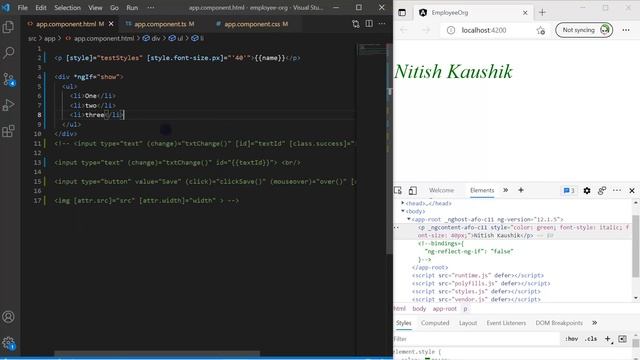Switch to the Elements tab in DevTools
Image resolution: width=640 pixels, height=360 pixels.
point(482,190)
